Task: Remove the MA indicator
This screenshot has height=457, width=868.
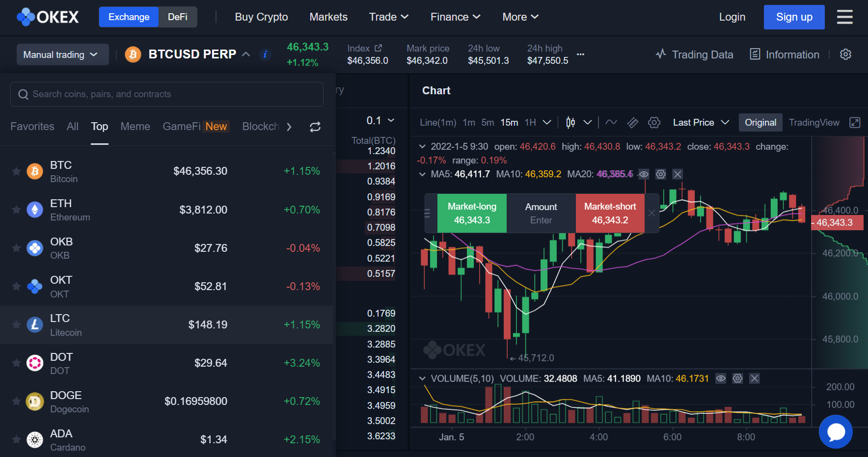Action: [678, 174]
